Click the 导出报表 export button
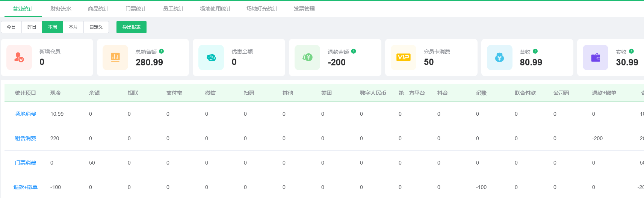This screenshot has width=644, height=198. pyautogui.click(x=132, y=27)
